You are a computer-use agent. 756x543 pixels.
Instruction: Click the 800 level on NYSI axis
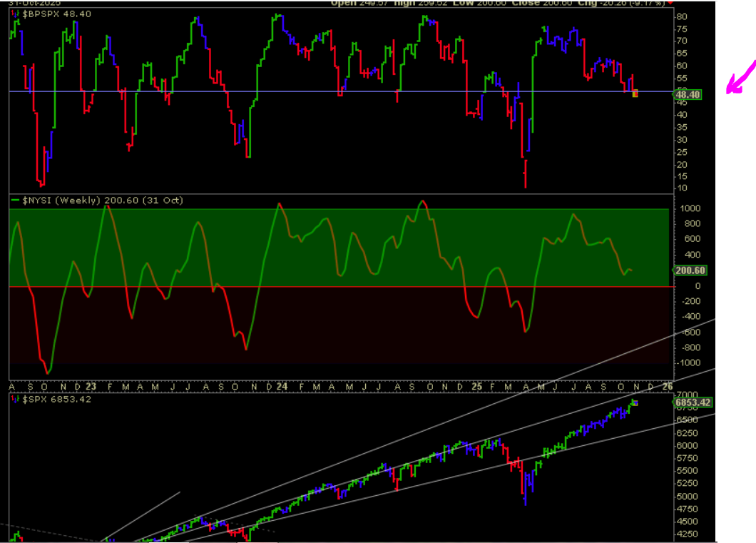[x=693, y=224]
